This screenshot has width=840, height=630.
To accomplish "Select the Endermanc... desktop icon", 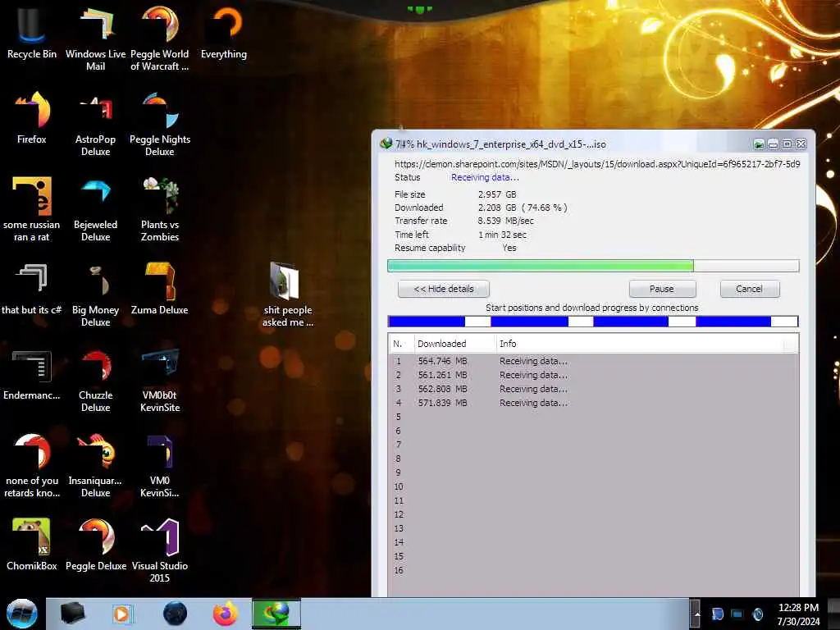I will (x=32, y=375).
